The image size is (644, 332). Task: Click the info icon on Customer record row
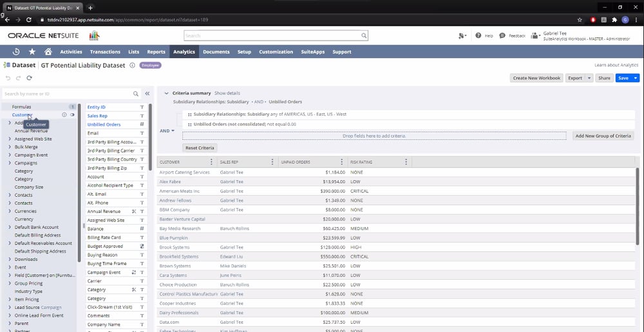64,115
